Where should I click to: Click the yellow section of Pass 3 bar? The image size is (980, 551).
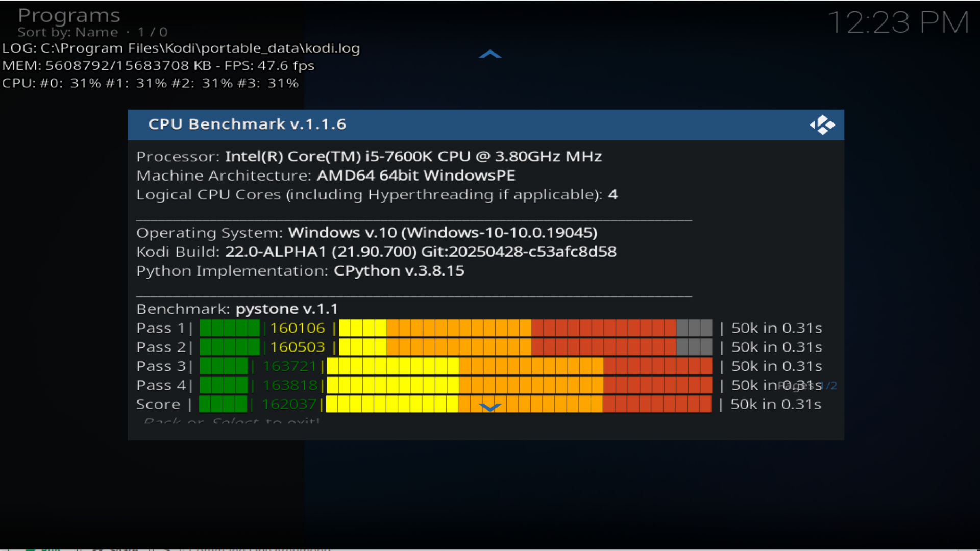pyautogui.click(x=393, y=366)
